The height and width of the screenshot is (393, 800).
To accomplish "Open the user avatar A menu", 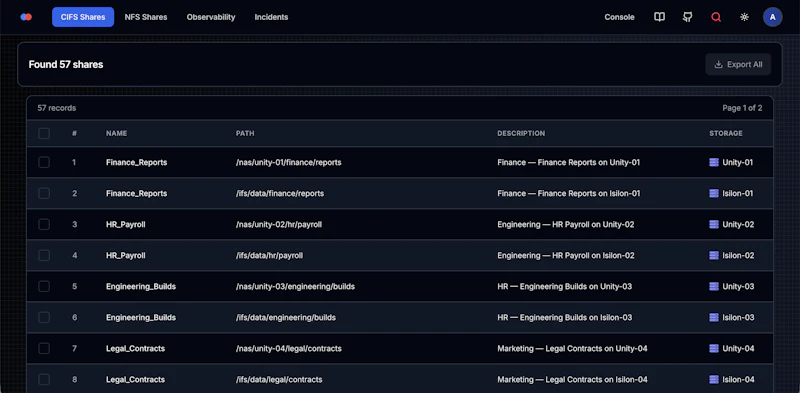I will pos(772,17).
